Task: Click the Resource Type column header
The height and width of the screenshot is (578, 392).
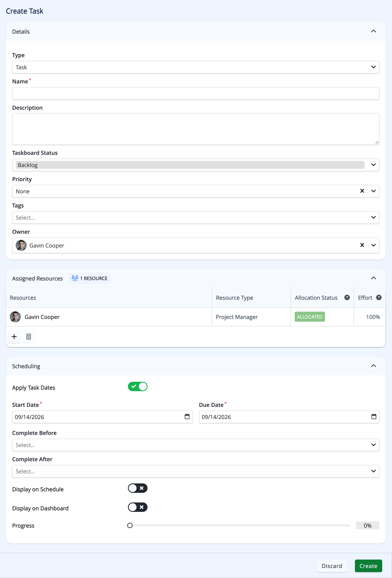Action: point(251,298)
